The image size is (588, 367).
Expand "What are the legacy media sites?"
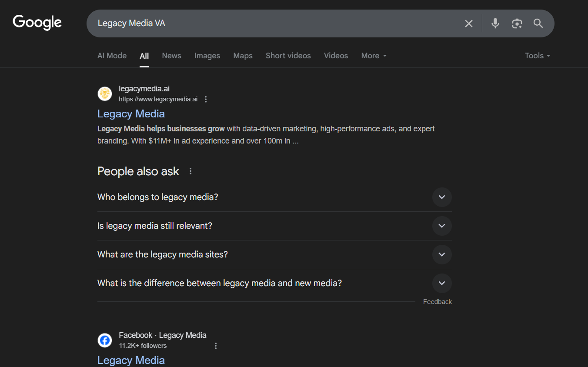tap(274, 255)
